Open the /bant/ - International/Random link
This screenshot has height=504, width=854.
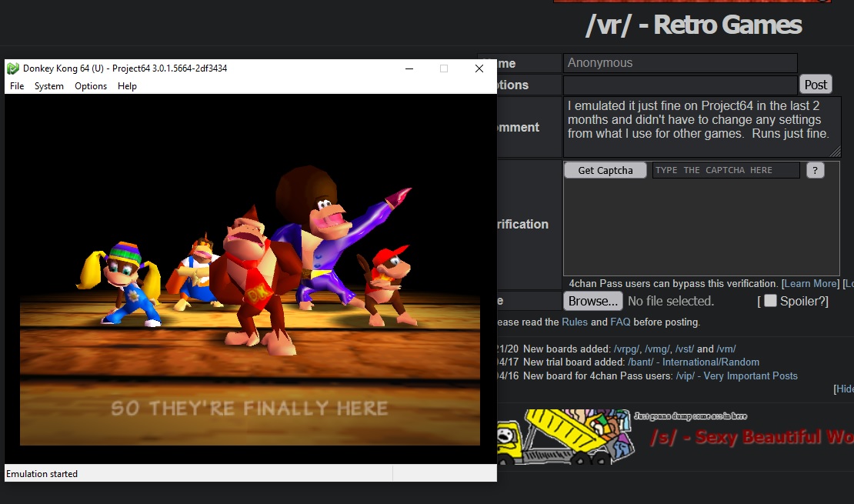point(693,362)
